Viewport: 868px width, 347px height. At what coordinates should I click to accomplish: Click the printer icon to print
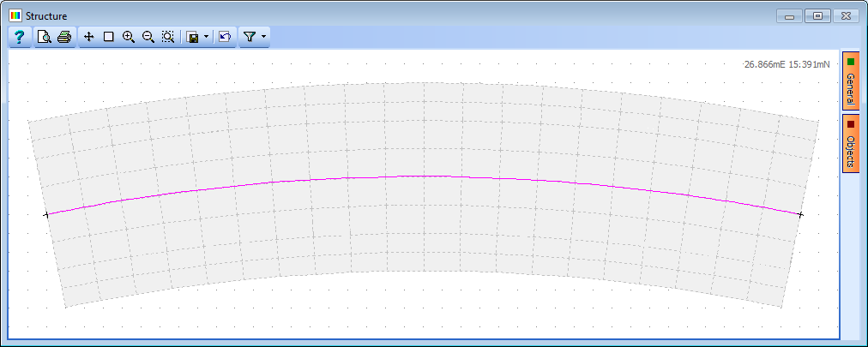pyautogui.click(x=65, y=37)
